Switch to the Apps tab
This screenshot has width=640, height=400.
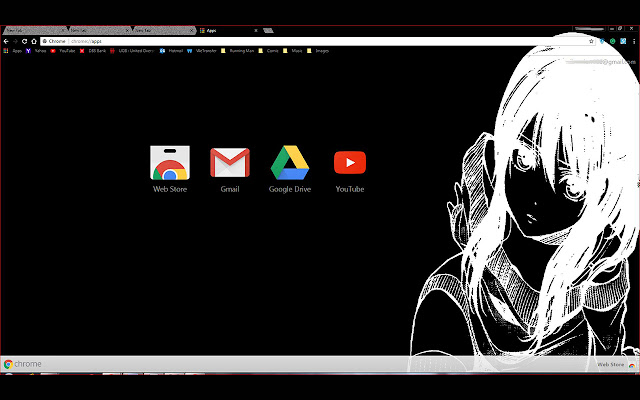tap(227, 31)
